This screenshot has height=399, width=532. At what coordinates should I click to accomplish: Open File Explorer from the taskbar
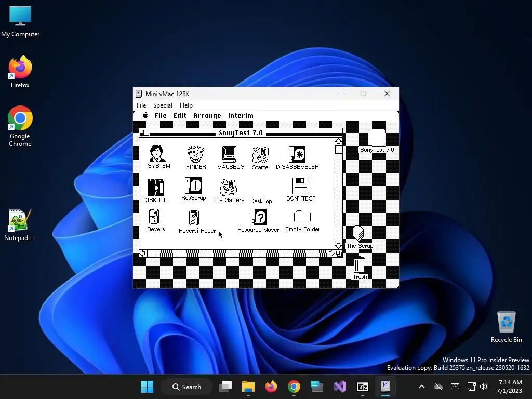[x=248, y=387]
